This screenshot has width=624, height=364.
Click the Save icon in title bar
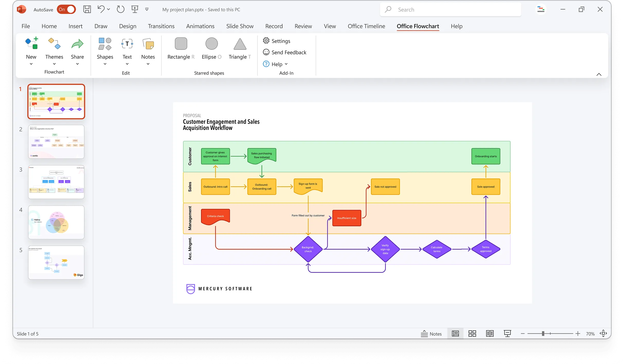coord(87,10)
